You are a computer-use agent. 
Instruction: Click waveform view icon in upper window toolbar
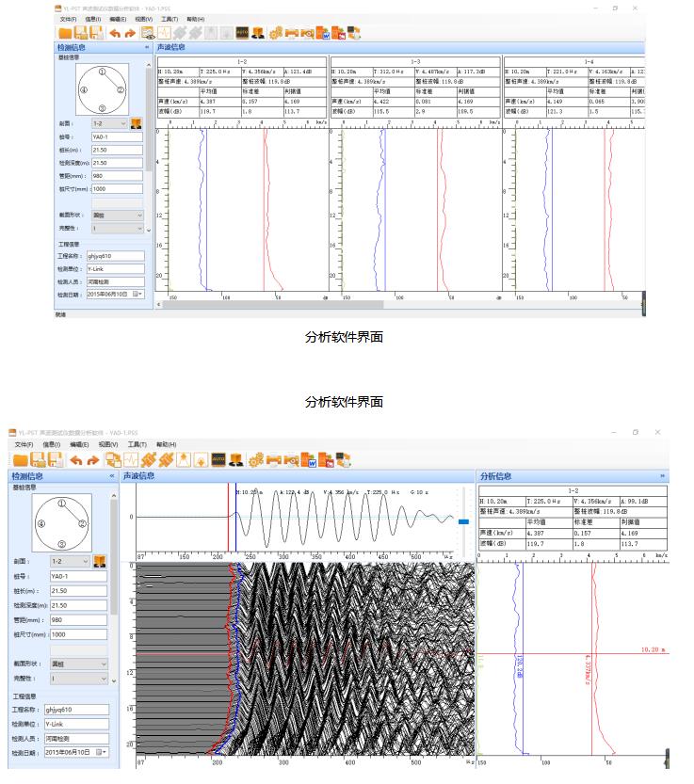(164, 33)
